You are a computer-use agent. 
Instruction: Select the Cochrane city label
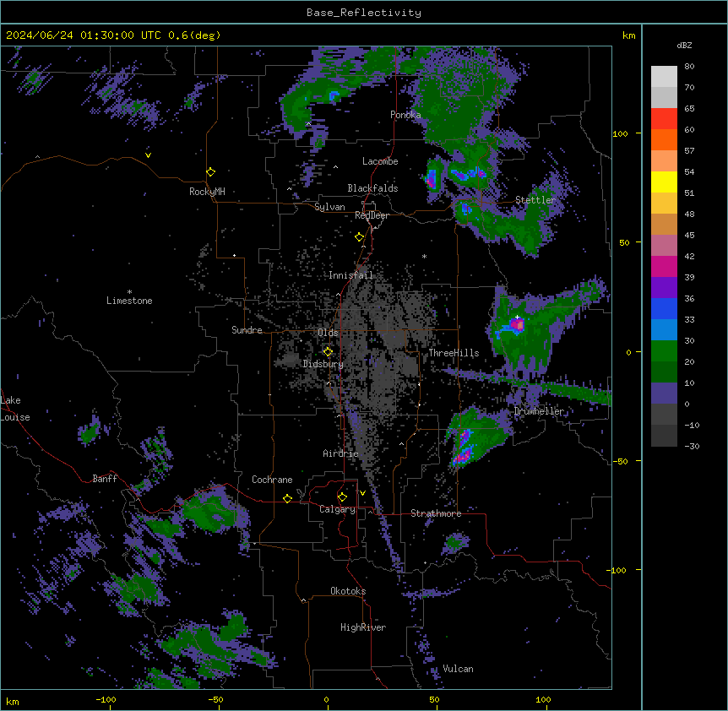click(x=272, y=480)
